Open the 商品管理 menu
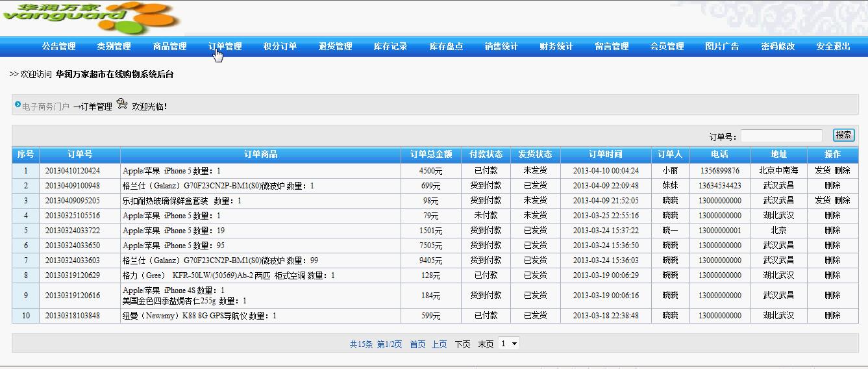This screenshot has width=868, height=369. 169,47
